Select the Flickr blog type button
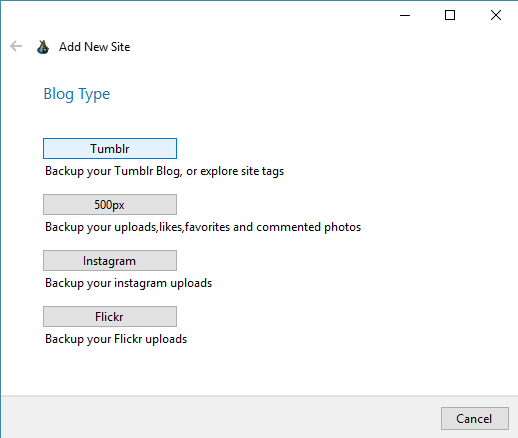This screenshot has height=438, width=518. pos(110,316)
